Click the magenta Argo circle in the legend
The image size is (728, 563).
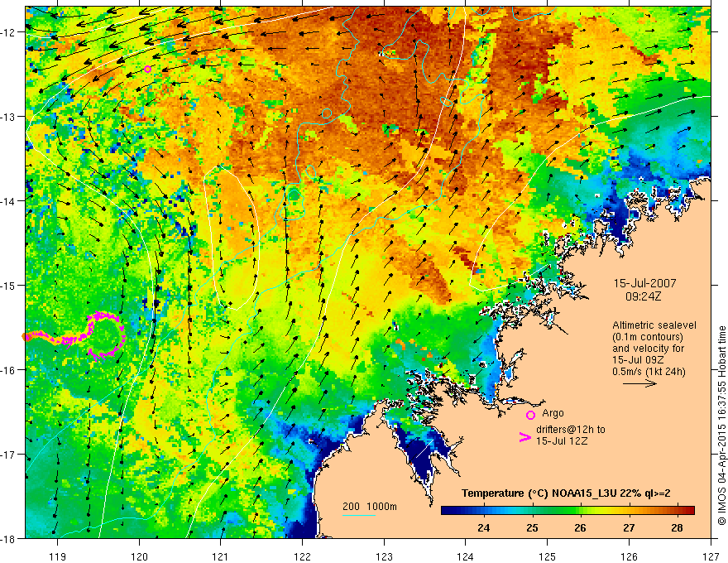530,415
